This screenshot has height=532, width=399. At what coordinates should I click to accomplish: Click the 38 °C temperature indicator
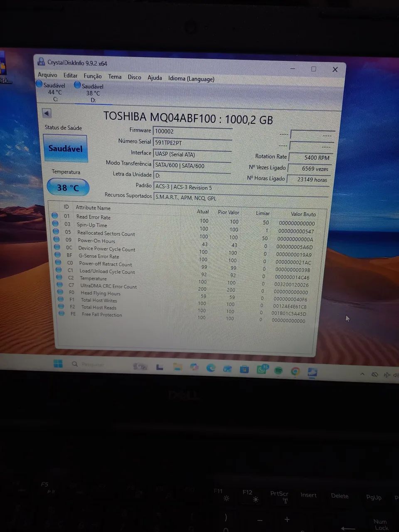click(x=68, y=187)
